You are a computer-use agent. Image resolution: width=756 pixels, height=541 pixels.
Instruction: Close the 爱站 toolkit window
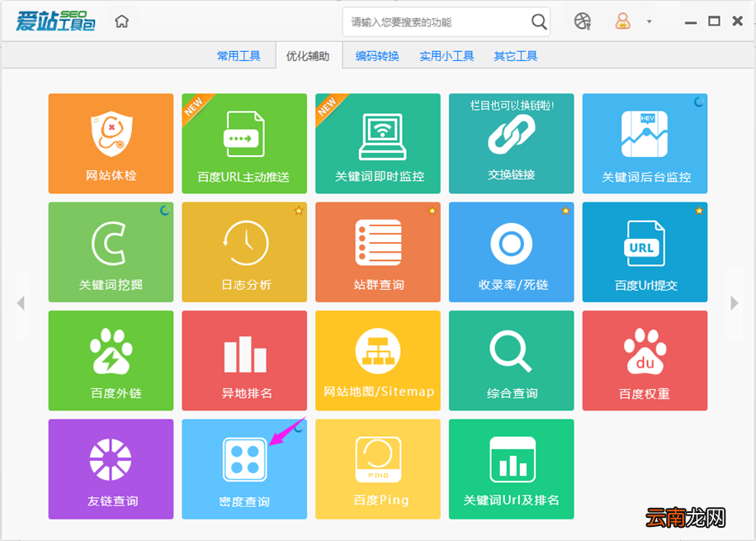tap(737, 21)
